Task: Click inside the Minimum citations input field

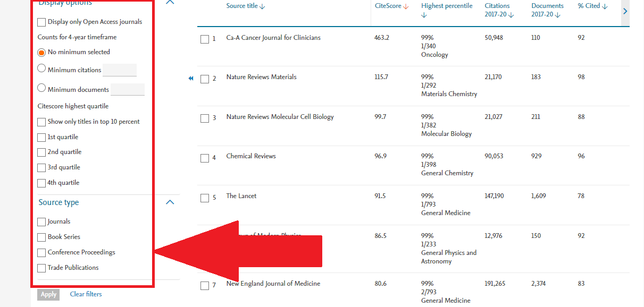Action: pos(120,70)
